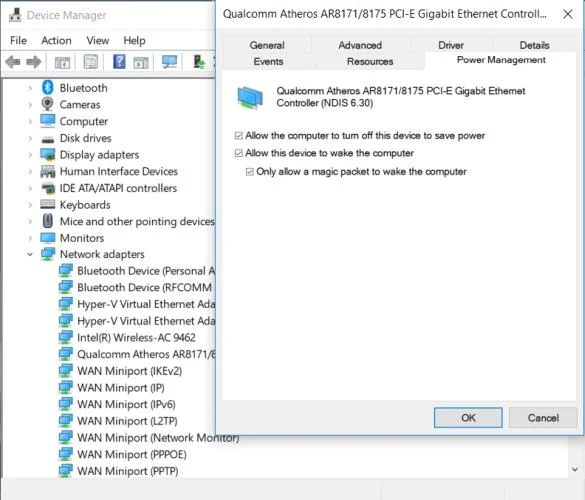The width and height of the screenshot is (585, 500).
Task: Click the Bluetooth category icon
Action: tap(47, 88)
